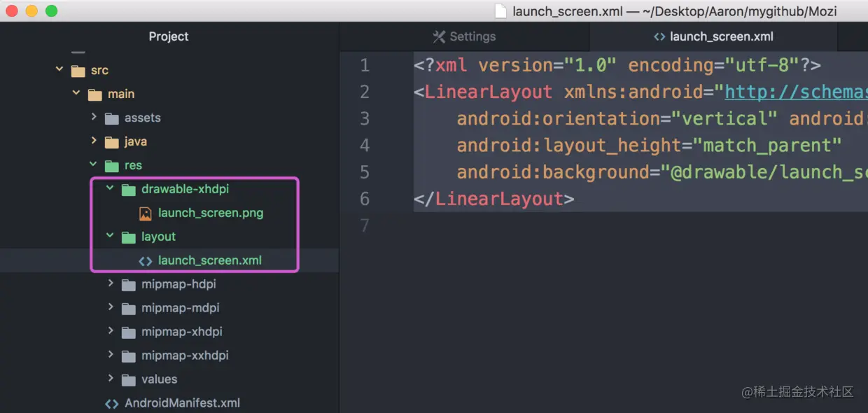Place cursor on android:background attribute
This screenshot has height=413, width=868.
pos(553,172)
